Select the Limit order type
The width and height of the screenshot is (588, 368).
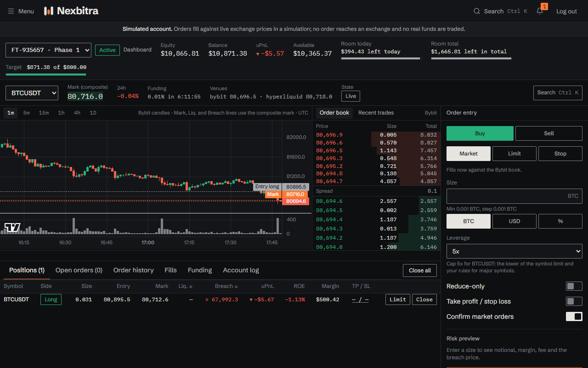point(514,154)
